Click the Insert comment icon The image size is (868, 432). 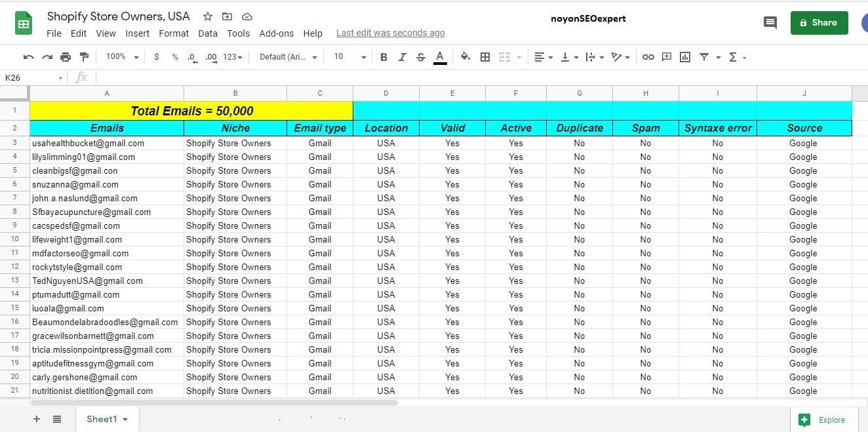pyautogui.click(x=666, y=57)
